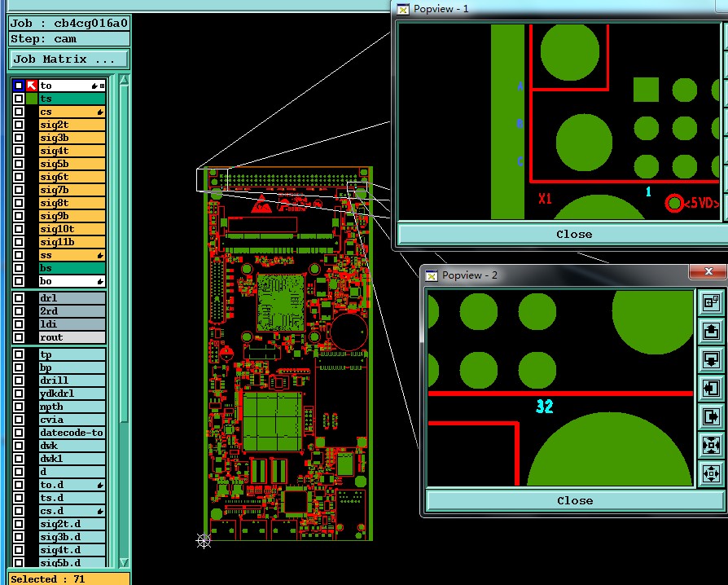Click the hand marker on cs.d layer
728x585 pixels.
[100, 511]
